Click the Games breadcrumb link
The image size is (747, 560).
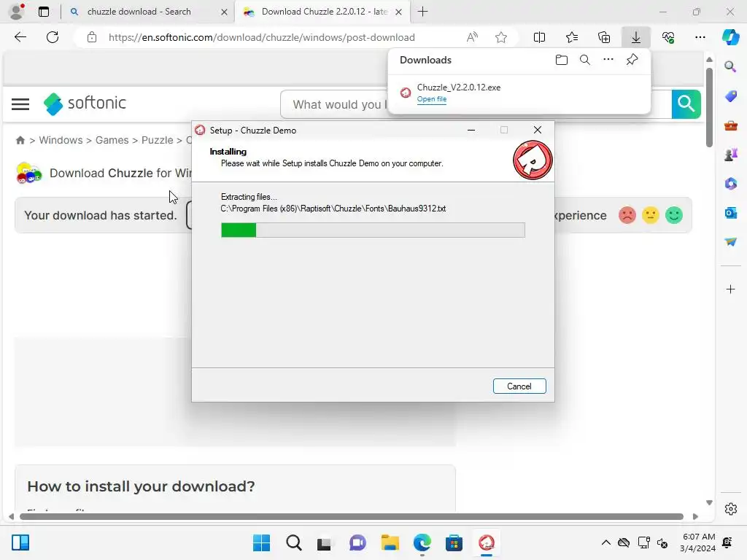click(x=112, y=140)
